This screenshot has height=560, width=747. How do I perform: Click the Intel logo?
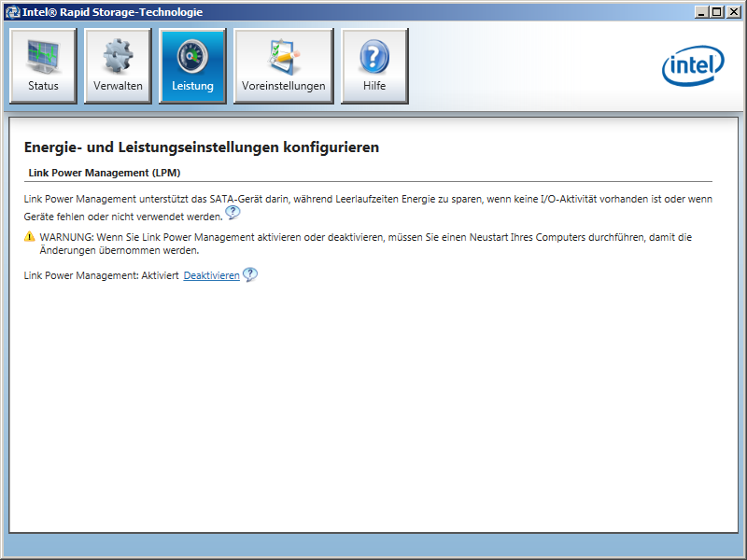693,66
